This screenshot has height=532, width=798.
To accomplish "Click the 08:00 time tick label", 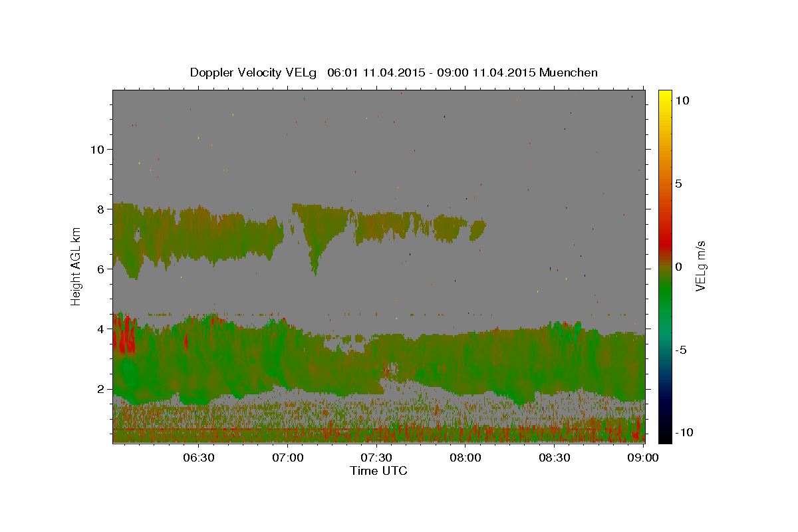I will pos(465,458).
